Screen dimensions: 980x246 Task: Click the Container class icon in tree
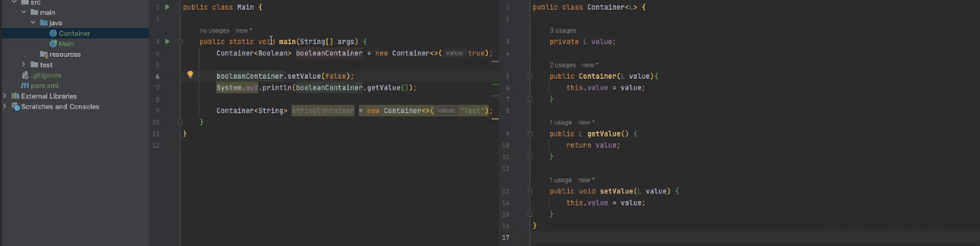coord(53,33)
